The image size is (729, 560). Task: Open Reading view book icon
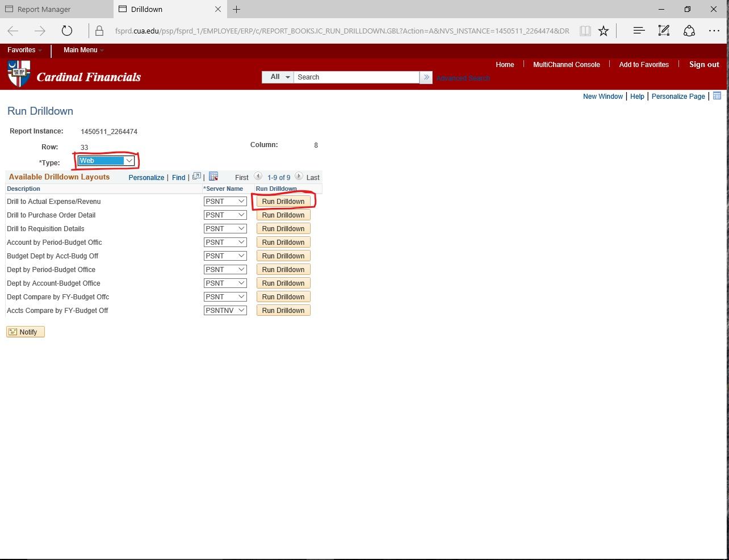click(585, 31)
